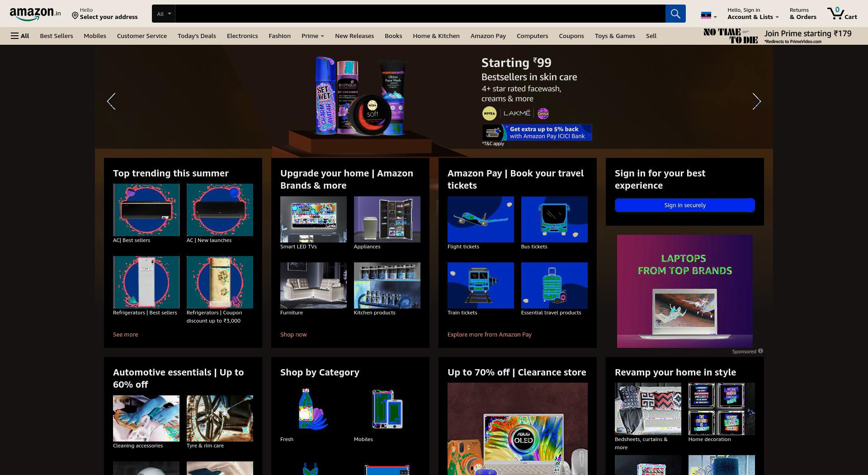This screenshot has height=475, width=868.
Task: Expand the Account & Lists dropdown
Action: 753,14
